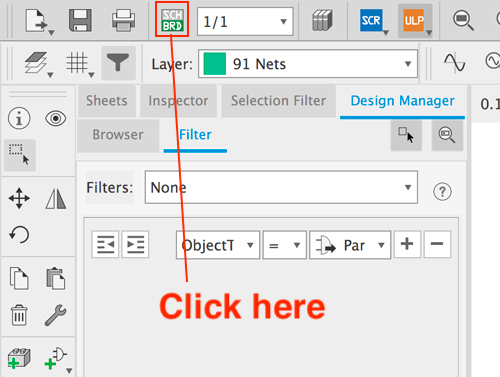Open the Layer 91 Nets dropdown
The height and width of the screenshot is (377, 500).
(x=308, y=64)
